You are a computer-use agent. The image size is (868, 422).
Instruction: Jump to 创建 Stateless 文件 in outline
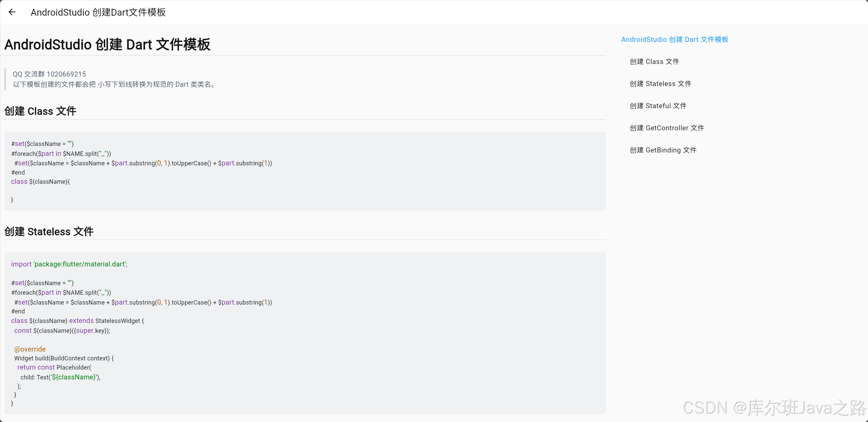(x=660, y=84)
